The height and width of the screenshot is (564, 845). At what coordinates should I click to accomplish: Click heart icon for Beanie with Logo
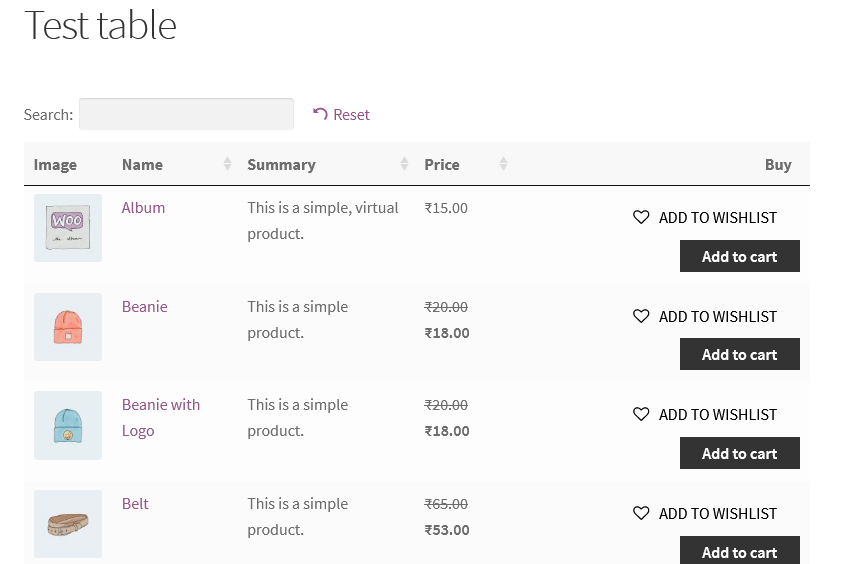point(641,414)
